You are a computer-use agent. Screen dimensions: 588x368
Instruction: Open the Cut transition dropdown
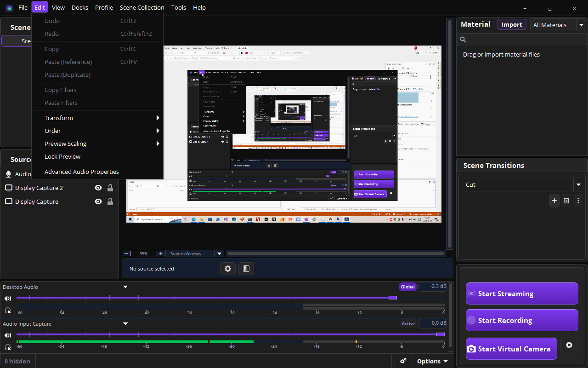tap(522, 184)
